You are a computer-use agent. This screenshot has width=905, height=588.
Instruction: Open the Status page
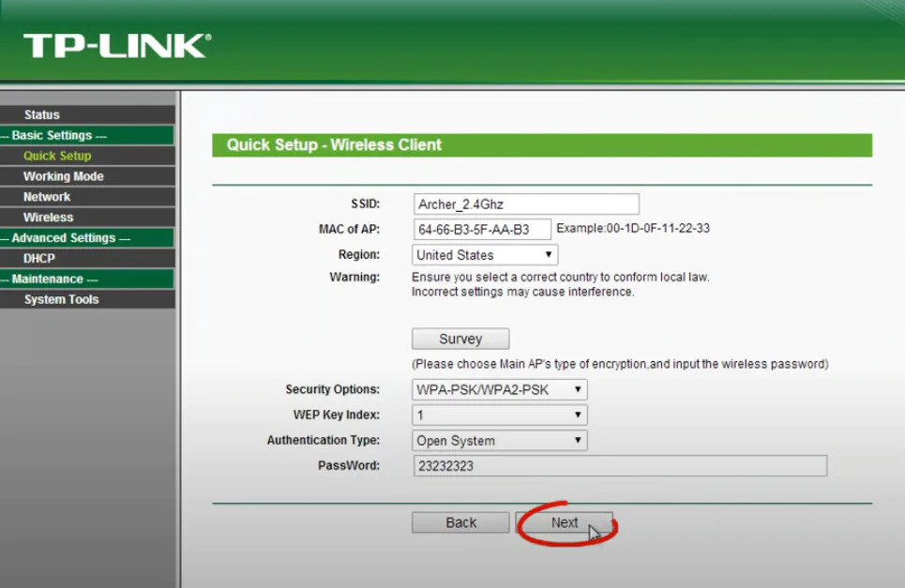[88, 114]
